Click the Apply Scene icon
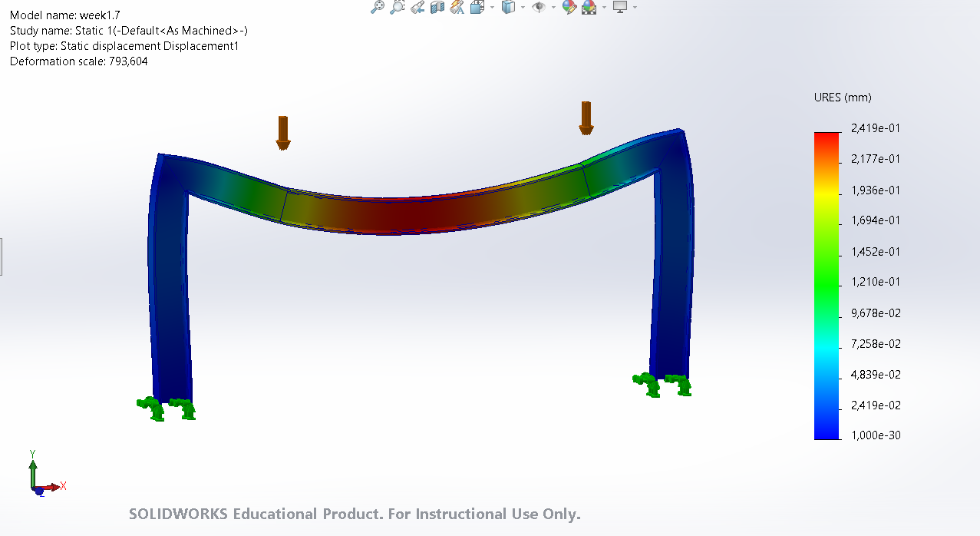This screenshot has width=980, height=536. point(589,7)
